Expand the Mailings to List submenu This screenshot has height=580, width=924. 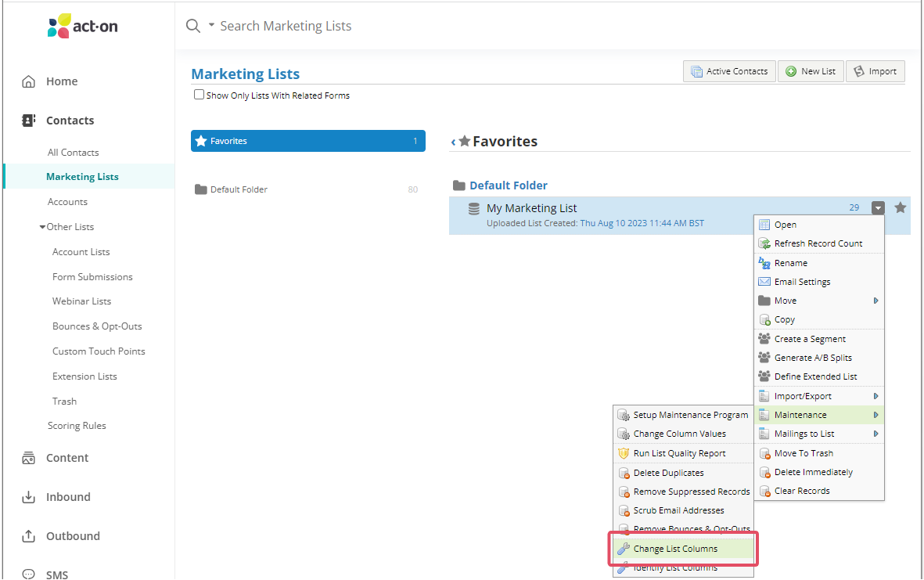tap(819, 434)
